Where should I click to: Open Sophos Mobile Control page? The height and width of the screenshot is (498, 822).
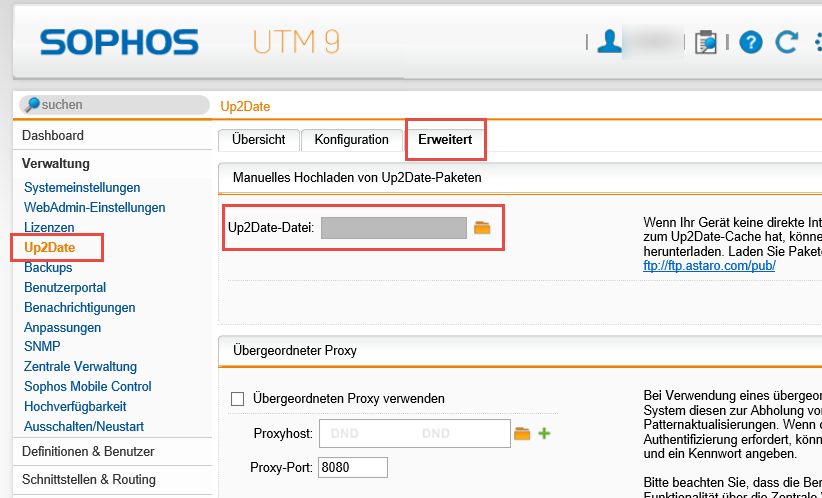pos(88,386)
